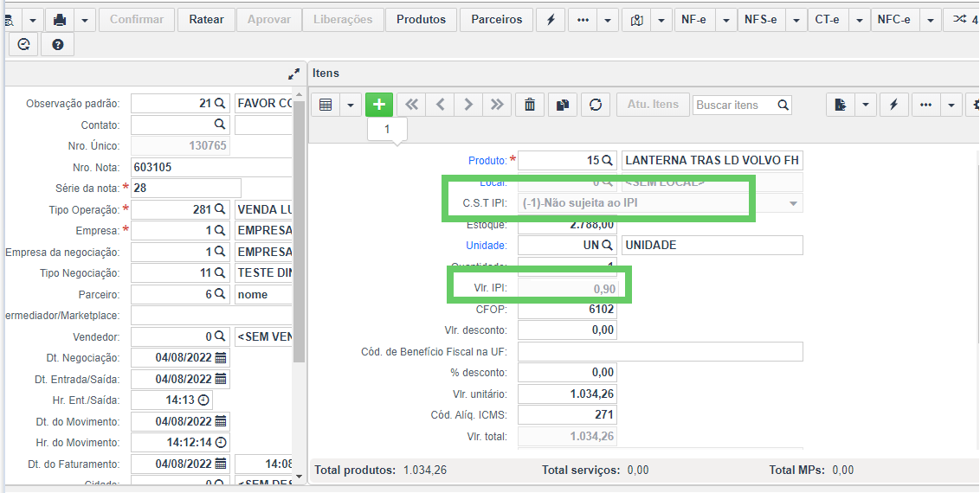
Task: Click lightning bolt icon in Itens toolbar
Action: 893,105
